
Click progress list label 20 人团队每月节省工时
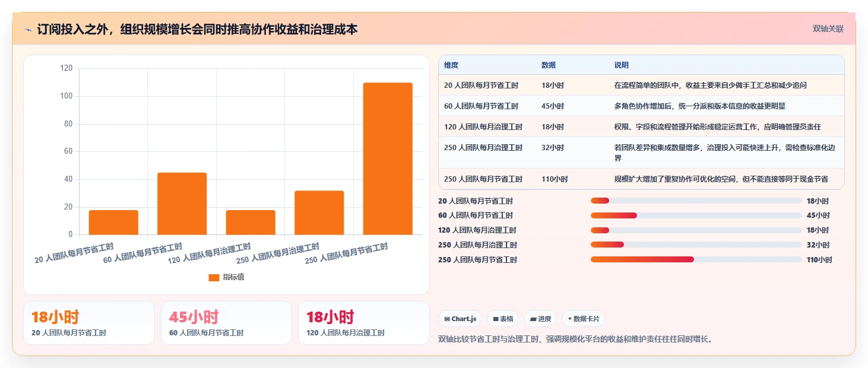[476, 201]
